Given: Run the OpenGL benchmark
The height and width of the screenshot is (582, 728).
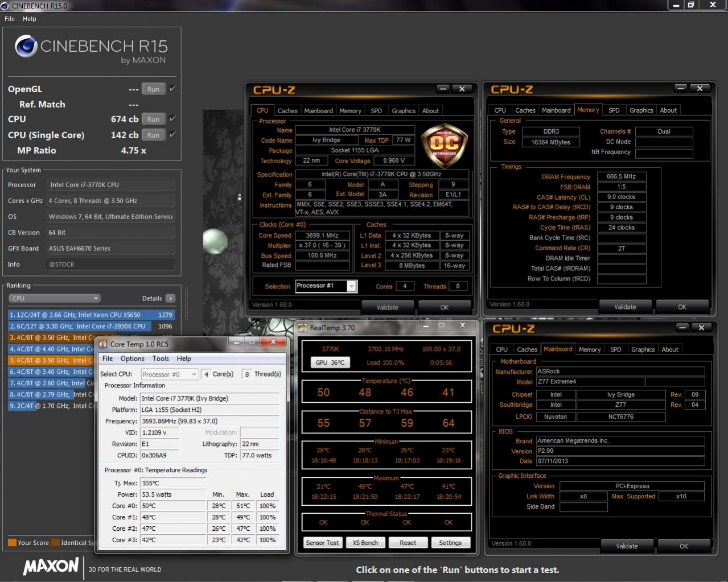Looking at the screenshot, I should point(153,89).
